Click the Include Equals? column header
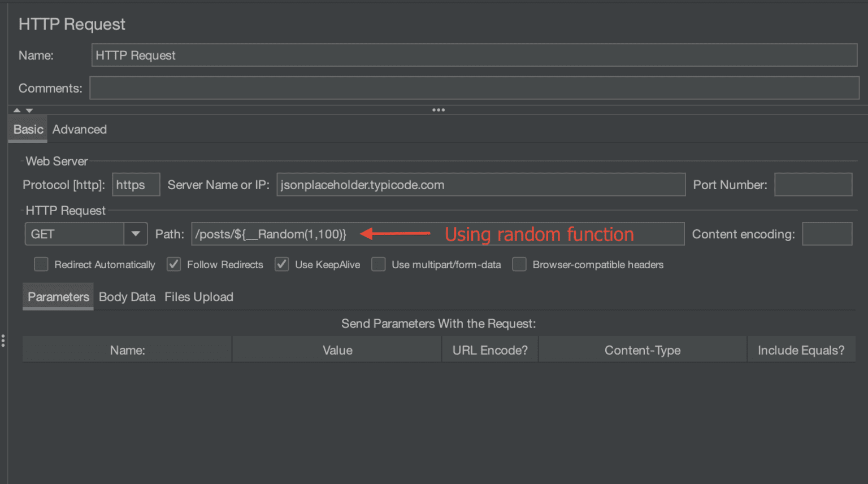The height and width of the screenshot is (484, 868). [x=801, y=350]
